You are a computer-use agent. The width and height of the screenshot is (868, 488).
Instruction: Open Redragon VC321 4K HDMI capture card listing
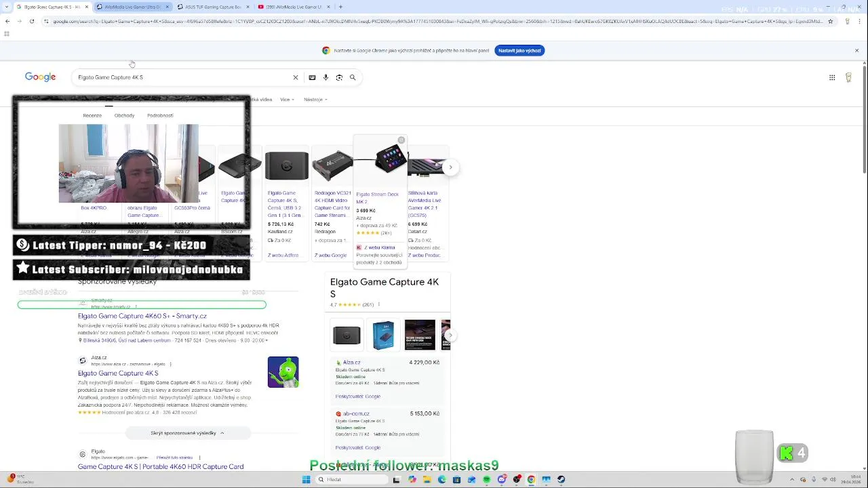[332, 204]
